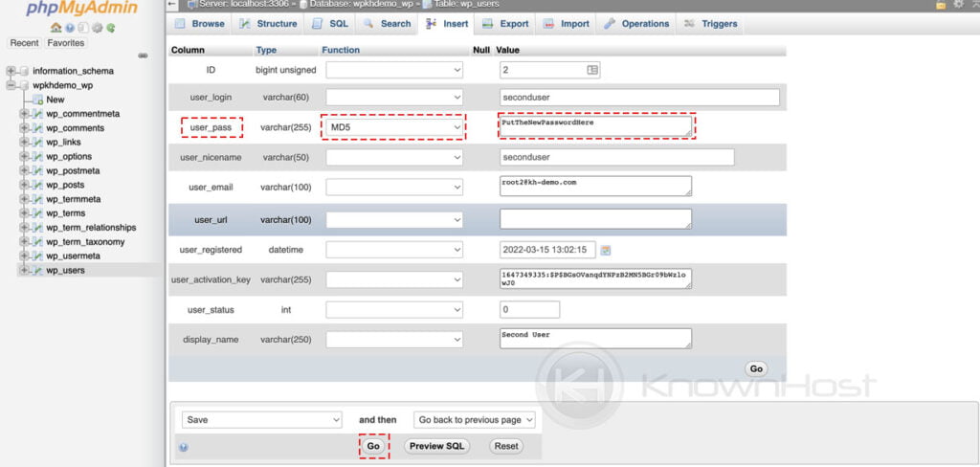The height and width of the screenshot is (467, 980).
Task: Click the user_login value field 'seconduser'
Action: click(x=639, y=98)
